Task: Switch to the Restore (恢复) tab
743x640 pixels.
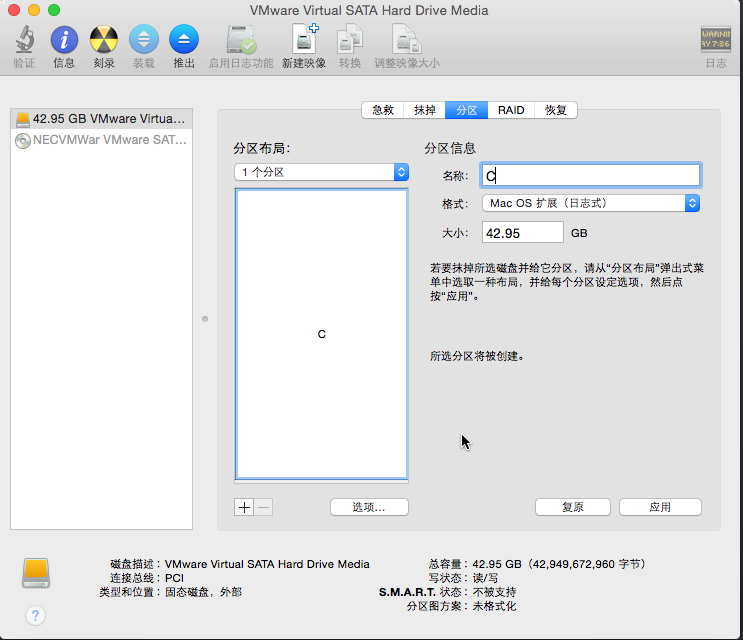Action: point(555,110)
